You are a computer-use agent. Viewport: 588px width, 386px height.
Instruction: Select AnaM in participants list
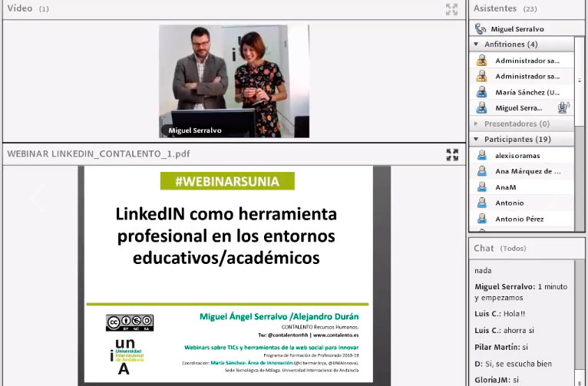point(522,187)
